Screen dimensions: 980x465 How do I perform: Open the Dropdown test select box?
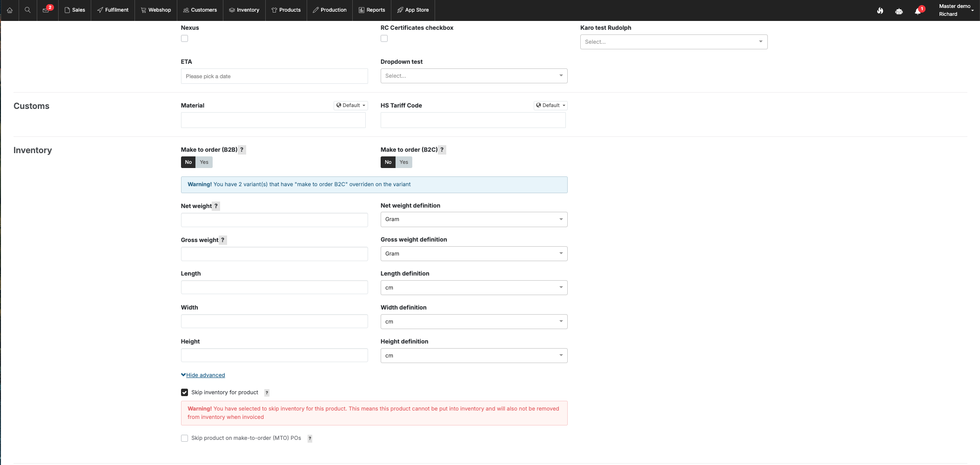click(474, 76)
